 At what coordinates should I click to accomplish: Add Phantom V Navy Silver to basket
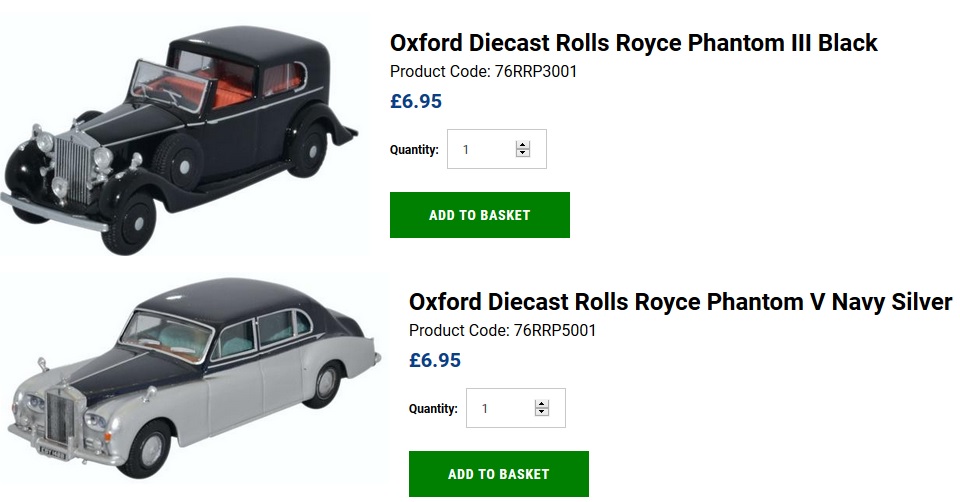[498, 474]
